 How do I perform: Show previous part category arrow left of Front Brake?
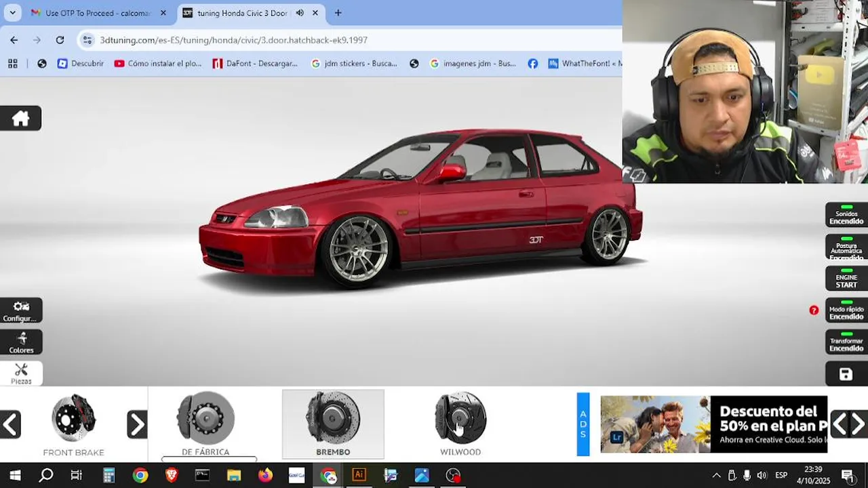tap(10, 425)
